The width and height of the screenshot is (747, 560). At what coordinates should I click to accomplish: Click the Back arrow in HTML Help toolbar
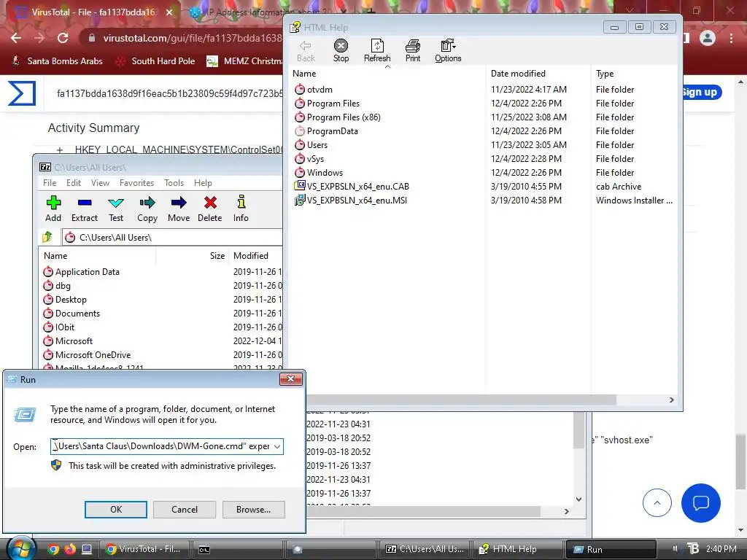pyautogui.click(x=306, y=46)
